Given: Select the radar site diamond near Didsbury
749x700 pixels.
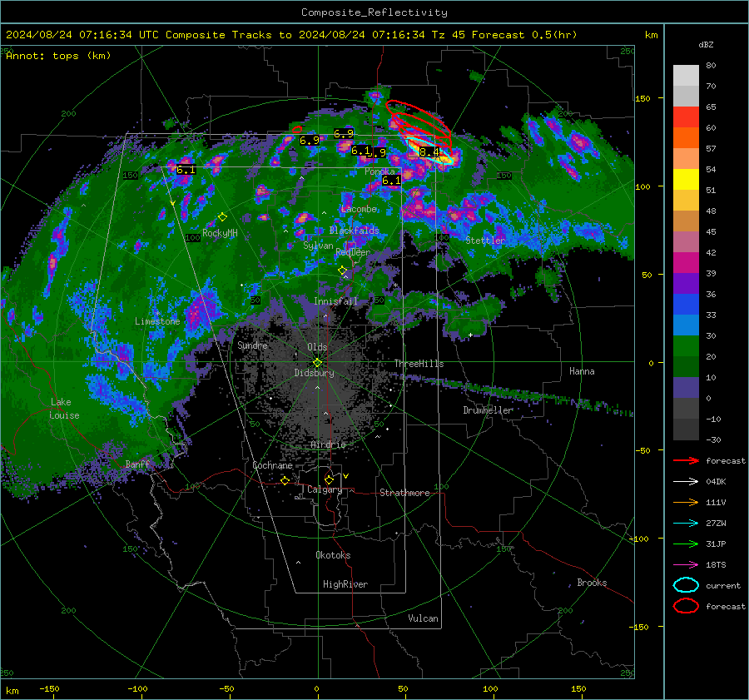Looking at the screenshot, I should [x=317, y=363].
